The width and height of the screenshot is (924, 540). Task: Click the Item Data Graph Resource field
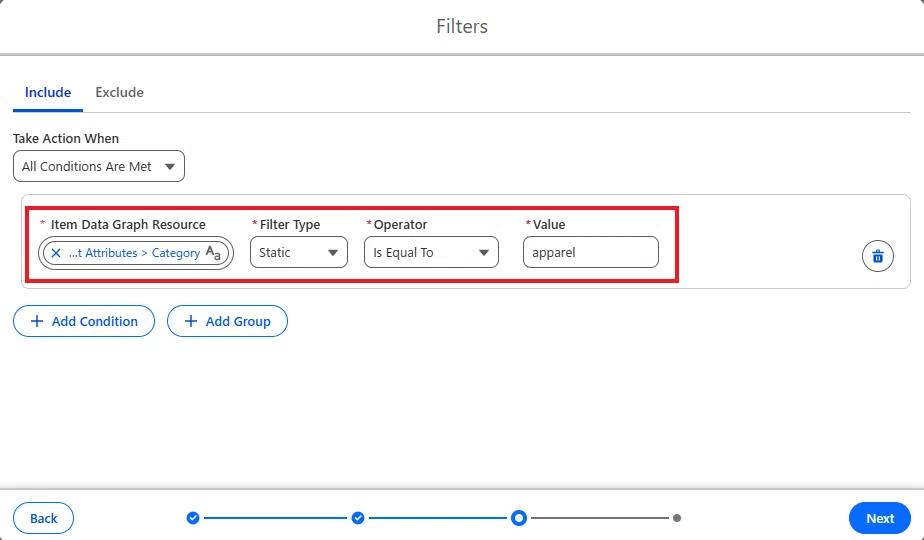(x=136, y=253)
